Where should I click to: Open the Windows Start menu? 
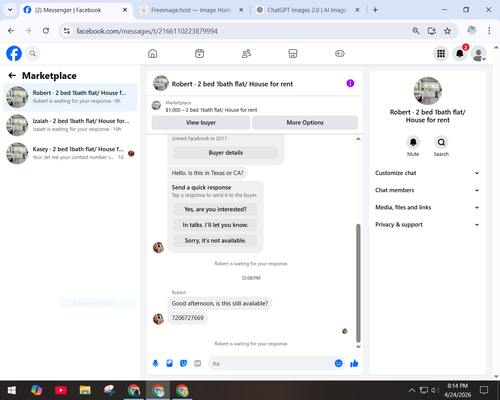pos(12,390)
